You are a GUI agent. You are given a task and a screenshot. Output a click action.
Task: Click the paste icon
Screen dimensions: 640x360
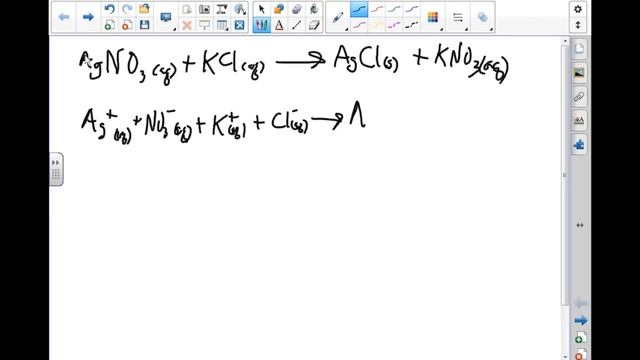click(x=187, y=9)
